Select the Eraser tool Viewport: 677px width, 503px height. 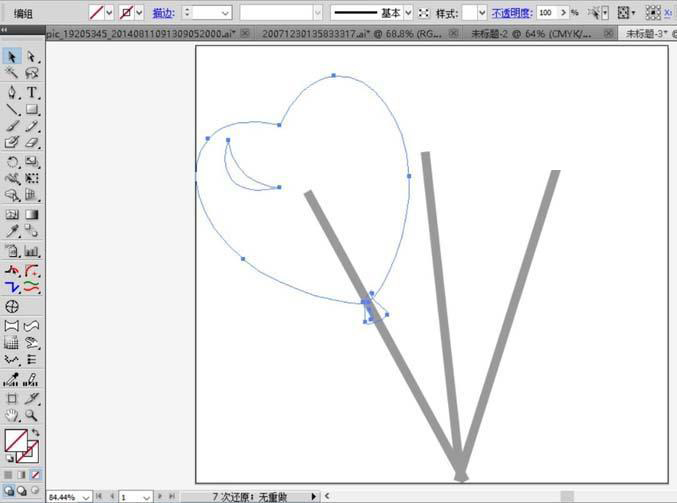(32, 142)
